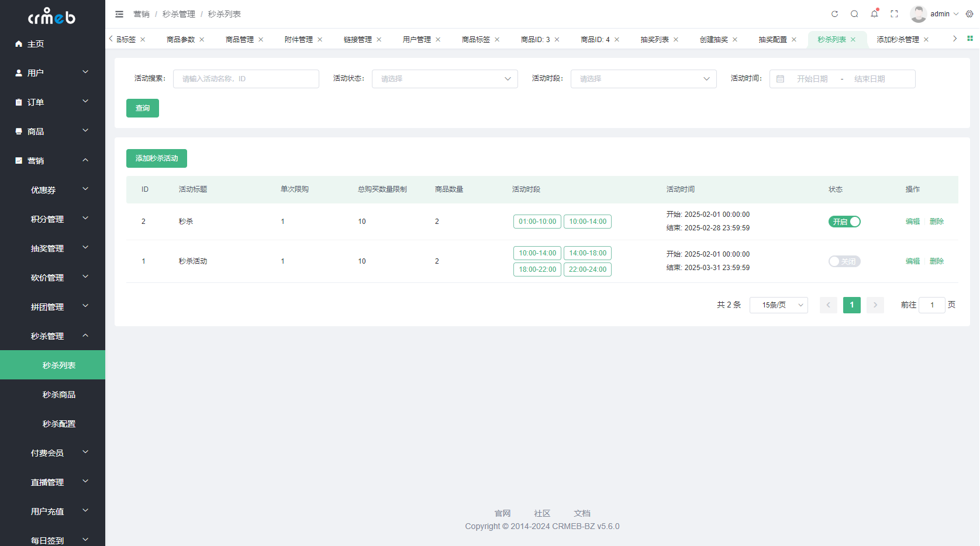This screenshot has height=546, width=980.
Task: Click 编辑 for the 秒杀活动 row
Action: [x=913, y=261]
